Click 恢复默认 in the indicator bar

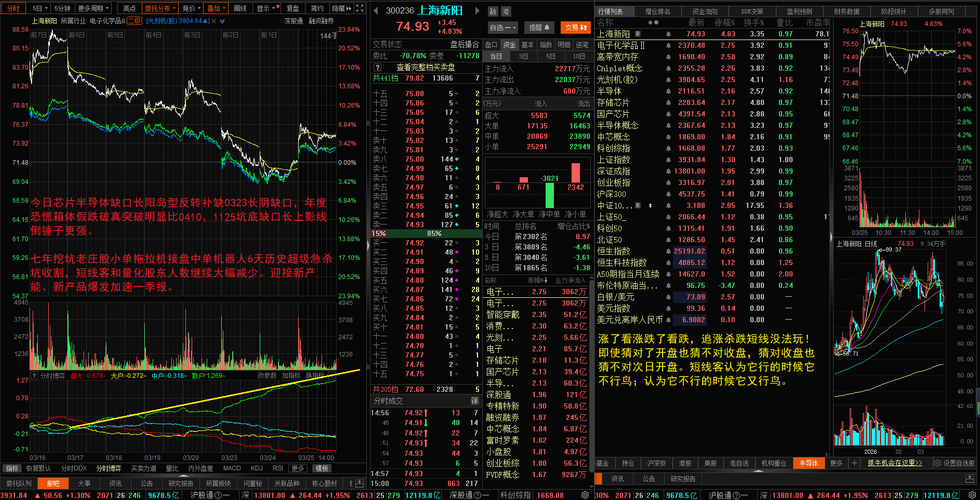coord(39,469)
